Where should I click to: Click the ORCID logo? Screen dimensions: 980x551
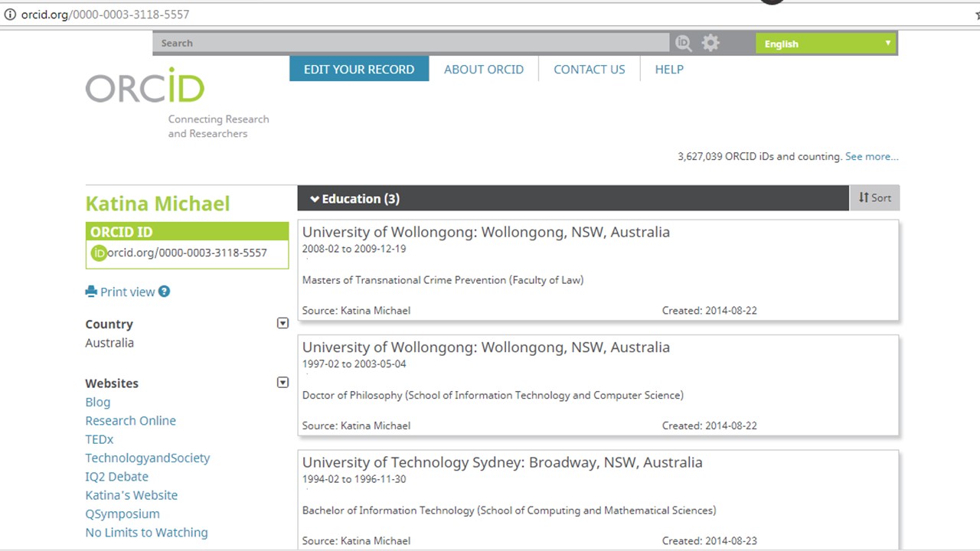[x=145, y=86]
